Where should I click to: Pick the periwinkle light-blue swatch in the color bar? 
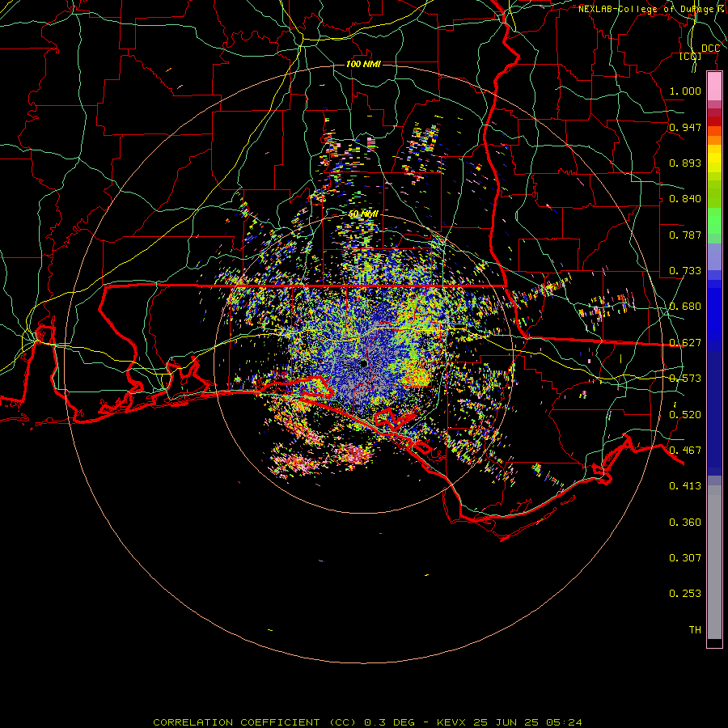click(x=714, y=257)
